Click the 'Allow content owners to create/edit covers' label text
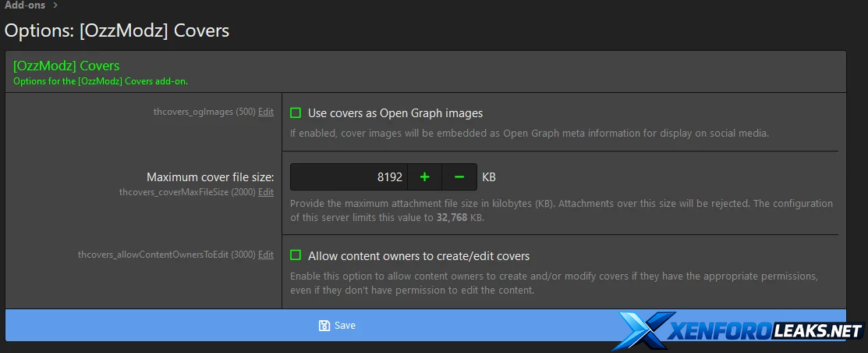868x353 pixels. pos(419,256)
